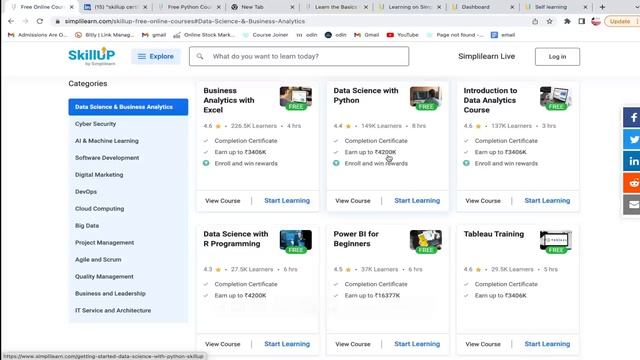Click the browser Update button
The image size is (640, 360).
621,21
